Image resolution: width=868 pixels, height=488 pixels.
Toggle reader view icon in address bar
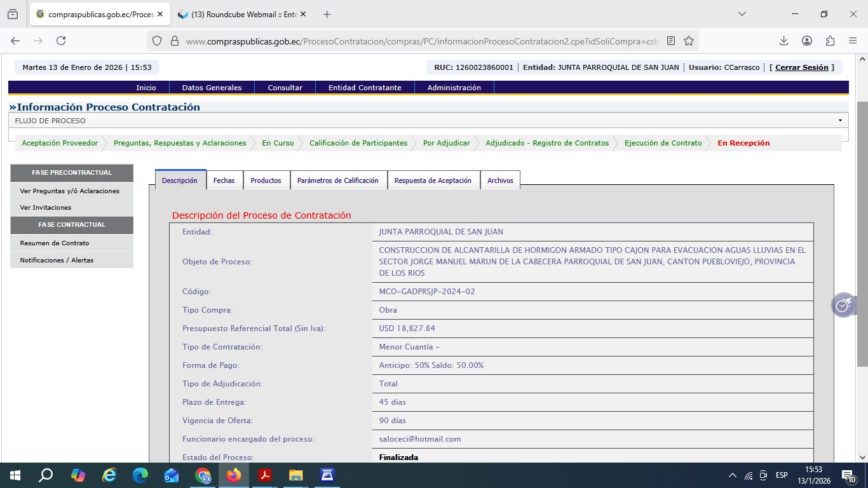pyautogui.click(x=671, y=41)
